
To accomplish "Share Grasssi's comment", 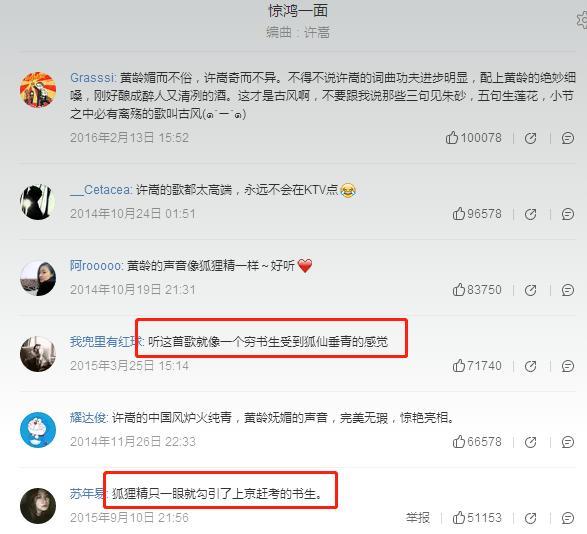I will click(530, 138).
